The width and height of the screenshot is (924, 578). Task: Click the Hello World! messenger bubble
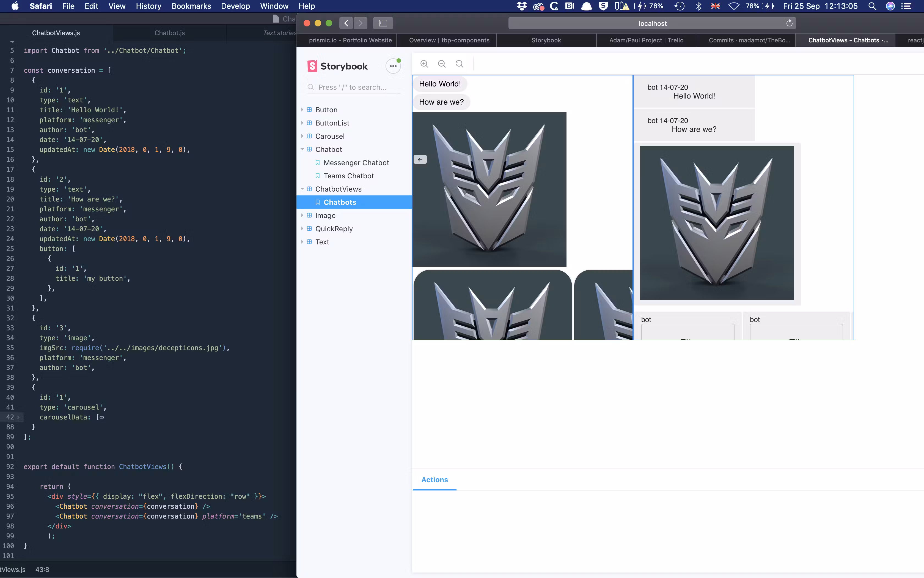pyautogui.click(x=440, y=84)
